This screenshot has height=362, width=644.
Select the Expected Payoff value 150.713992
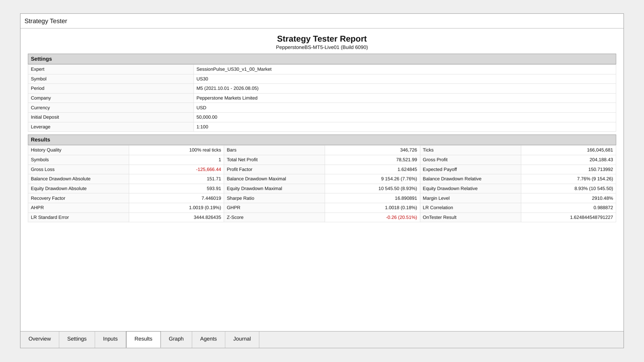coord(600,170)
